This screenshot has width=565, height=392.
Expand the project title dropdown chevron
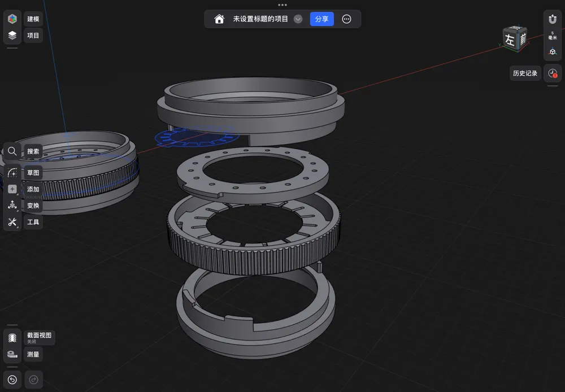(x=298, y=19)
